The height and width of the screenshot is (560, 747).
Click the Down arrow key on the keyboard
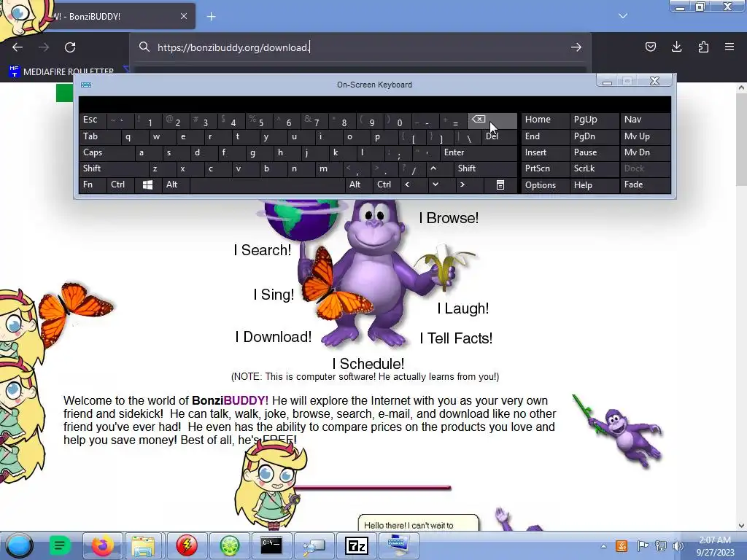click(435, 184)
